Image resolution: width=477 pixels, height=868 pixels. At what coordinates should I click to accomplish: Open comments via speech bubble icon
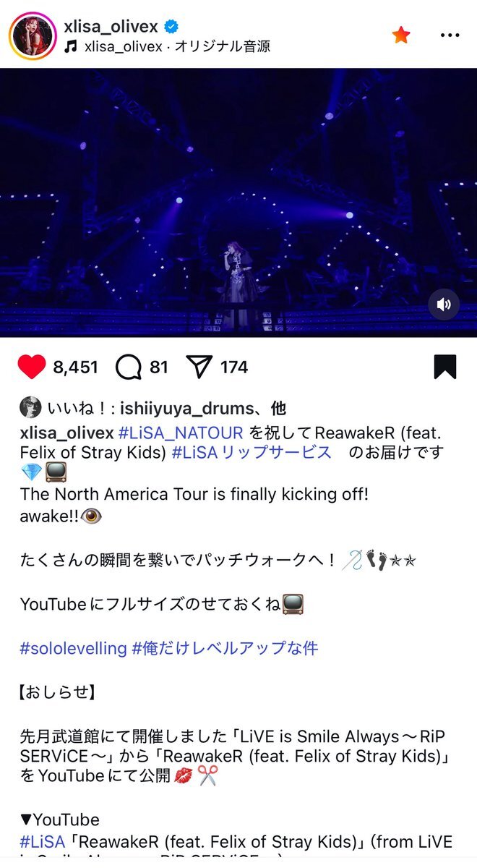(x=128, y=367)
